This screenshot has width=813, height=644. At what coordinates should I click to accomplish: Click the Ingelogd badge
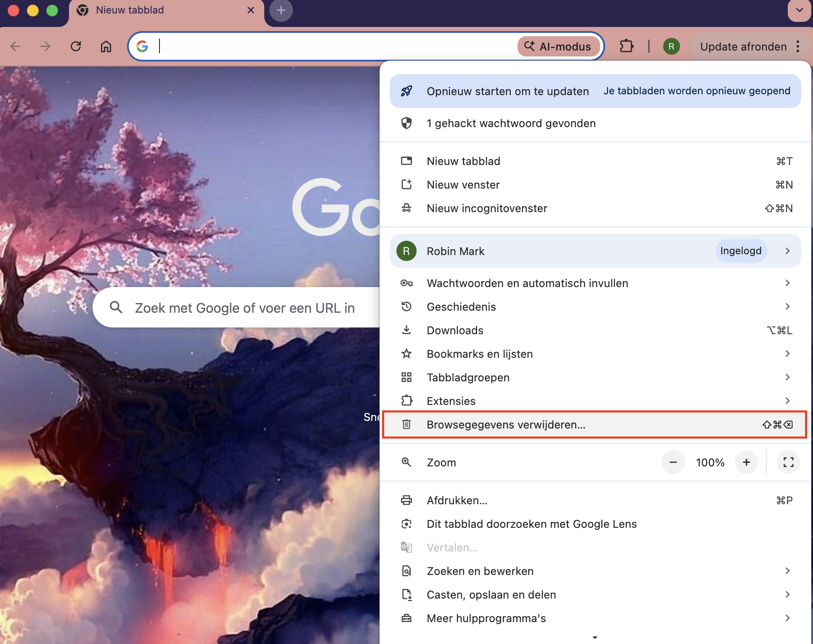[x=741, y=251]
